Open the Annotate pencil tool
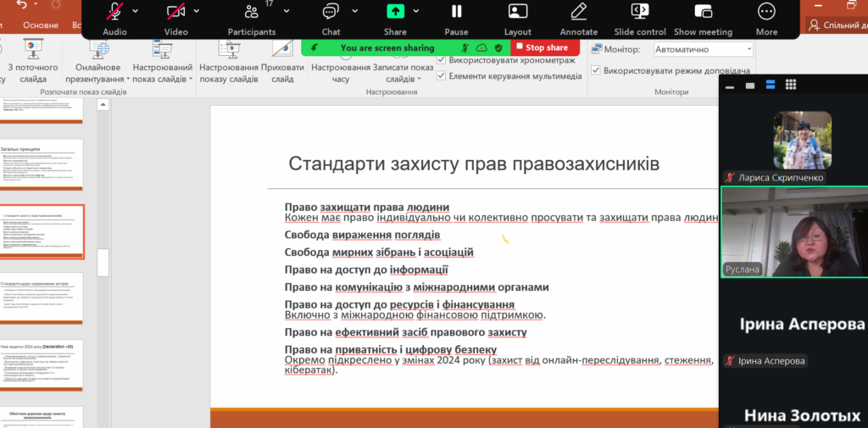The width and height of the screenshot is (868, 428). point(579,12)
